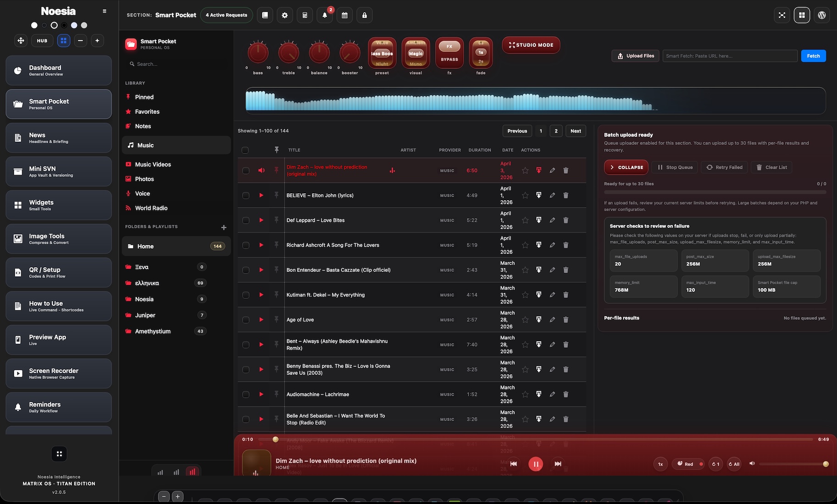Collapse the batch upload panel

[x=626, y=167]
